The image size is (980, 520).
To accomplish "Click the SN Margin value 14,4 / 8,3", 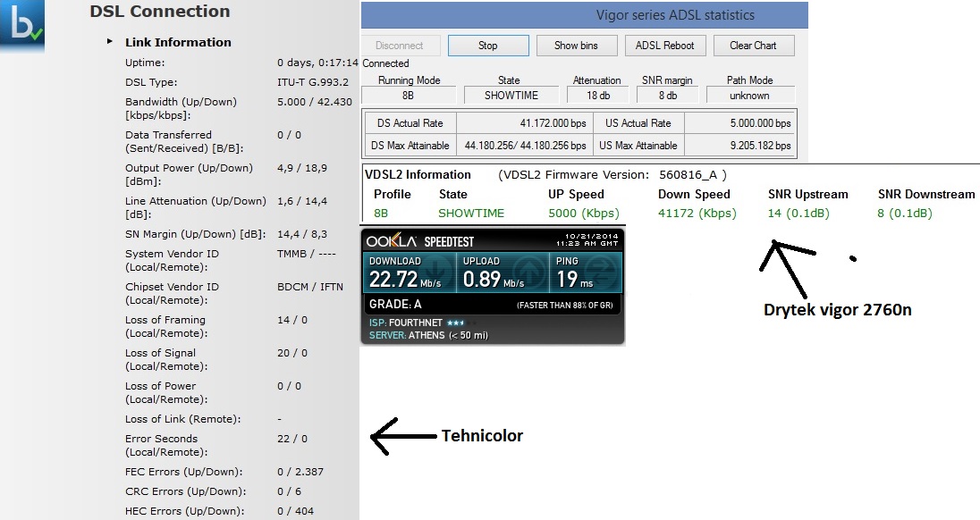I will click(302, 234).
